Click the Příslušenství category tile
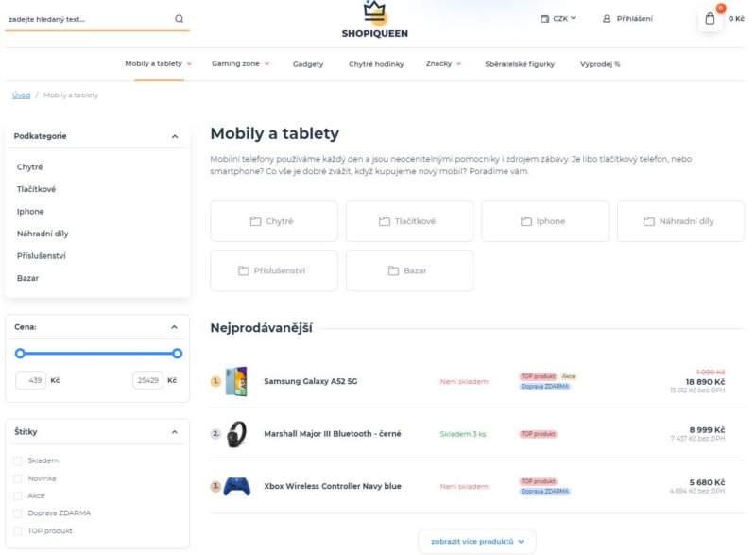Screen dimensions: 756x555 coord(274,271)
